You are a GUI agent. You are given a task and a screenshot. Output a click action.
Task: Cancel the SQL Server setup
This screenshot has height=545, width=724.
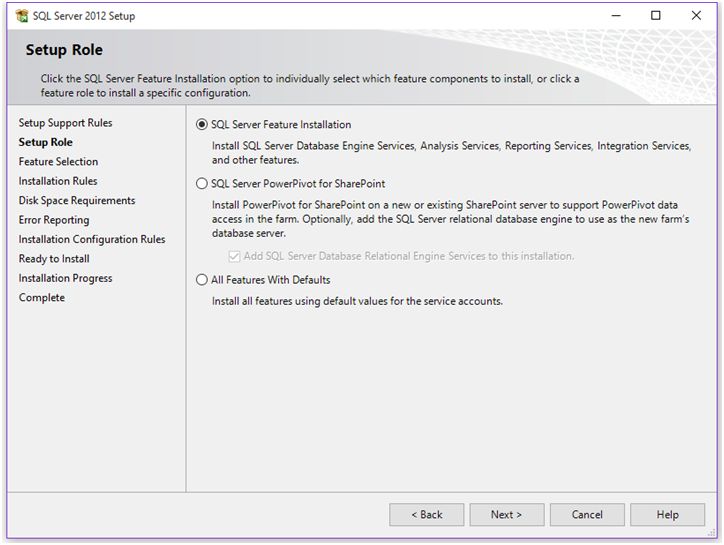[x=587, y=515]
